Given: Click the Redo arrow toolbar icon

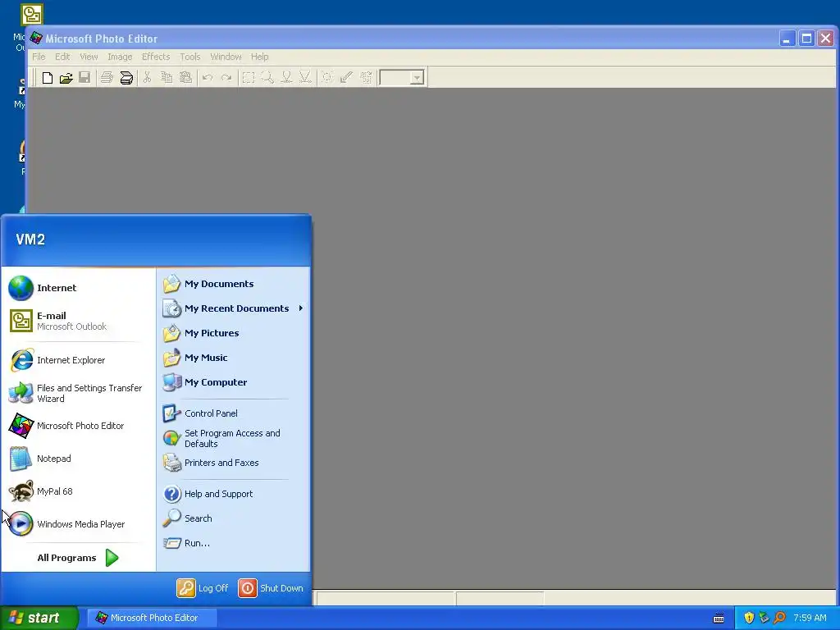Looking at the screenshot, I should pyautogui.click(x=226, y=78).
